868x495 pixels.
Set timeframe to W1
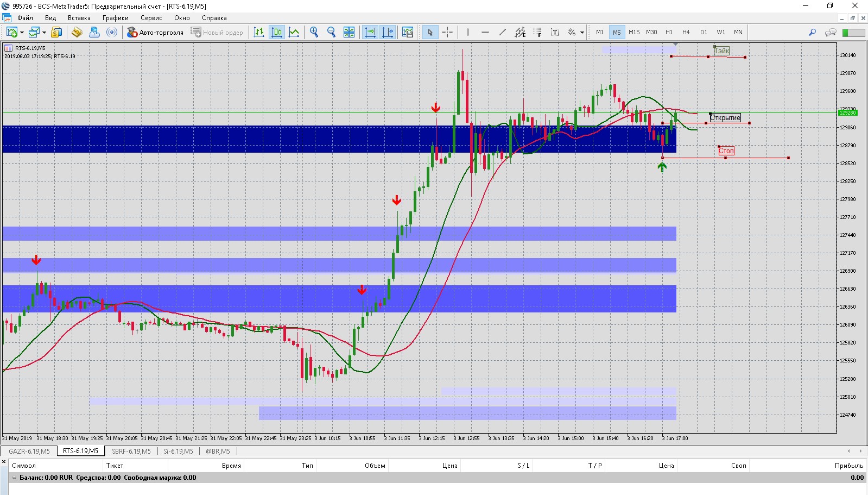point(721,33)
